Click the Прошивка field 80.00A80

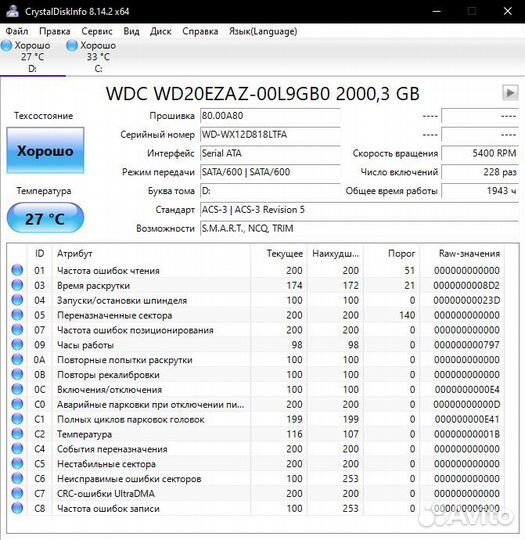point(270,116)
